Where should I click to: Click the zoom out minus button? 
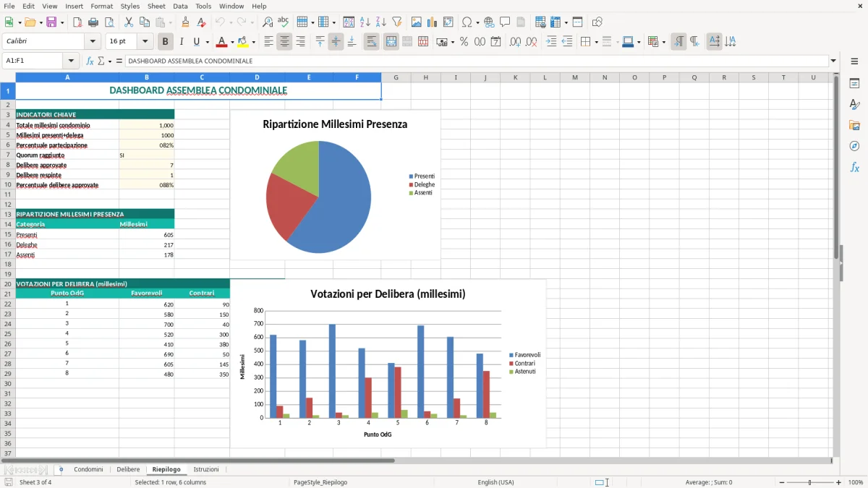click(781, 482)
